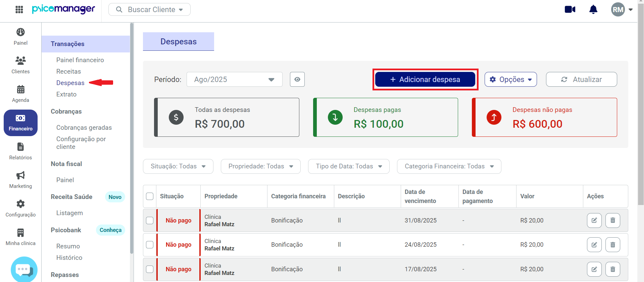This screenshot has height=282, width=644.
Task: Open Histórico under Psicobank
Action: (69, 257)
